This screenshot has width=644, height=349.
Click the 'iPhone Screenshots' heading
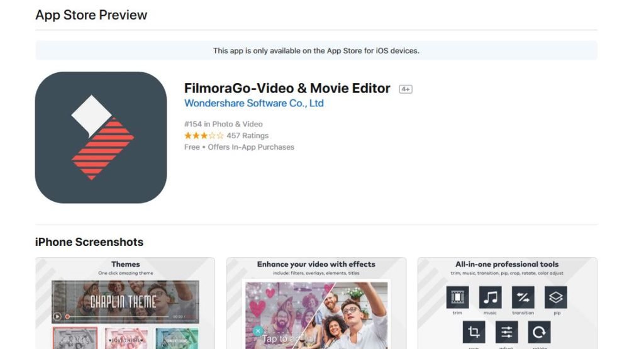89,242
